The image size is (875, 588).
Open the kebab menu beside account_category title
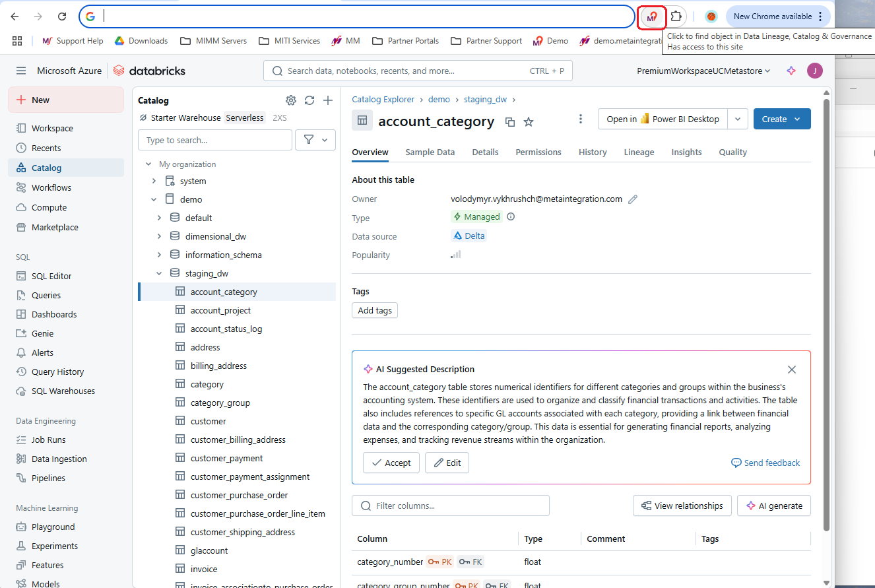[x=581, y=119]
